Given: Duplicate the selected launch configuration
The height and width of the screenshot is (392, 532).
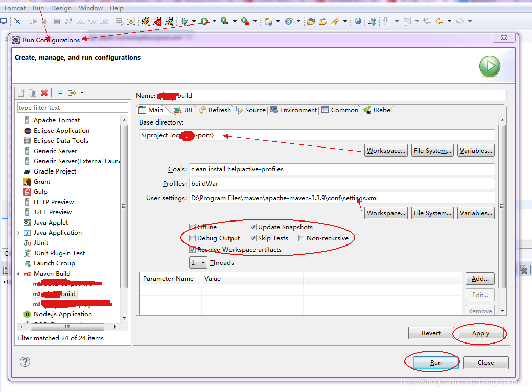Looking at the screenshot, I should tap(33, 93).
